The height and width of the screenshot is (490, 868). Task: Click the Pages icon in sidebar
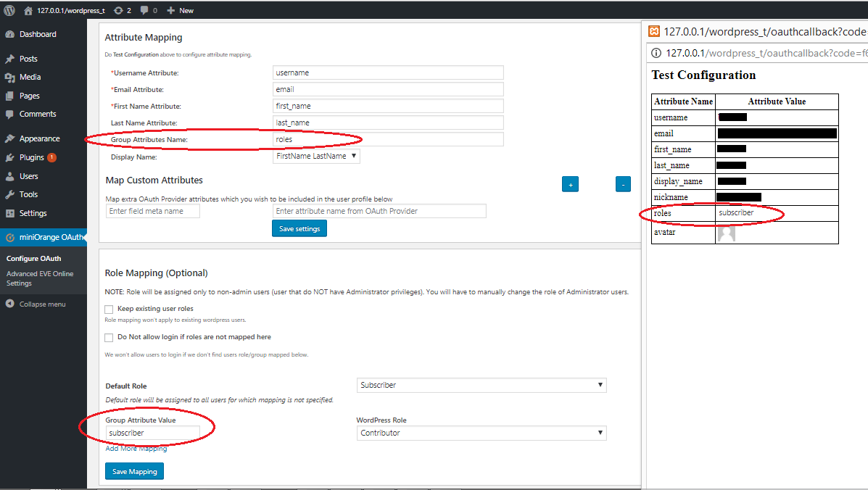10,96
